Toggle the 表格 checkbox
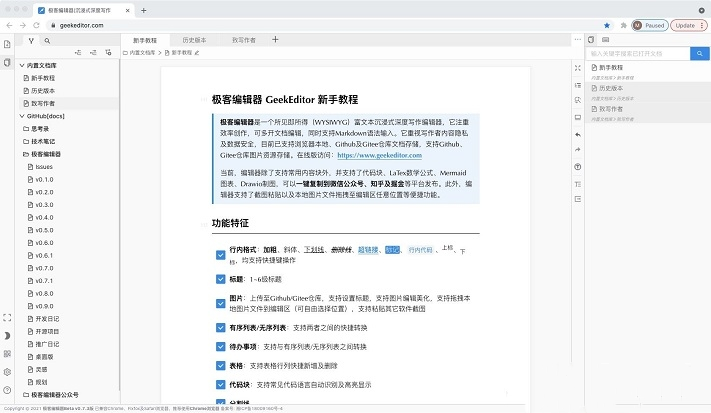Viewport: 711px width, 413px height. pos(220,366)
